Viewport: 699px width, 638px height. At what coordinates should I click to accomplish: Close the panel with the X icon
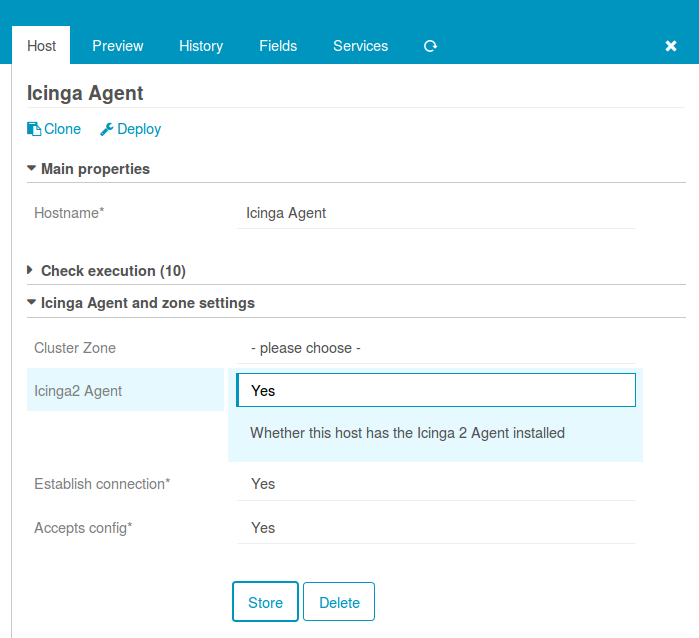671,46
